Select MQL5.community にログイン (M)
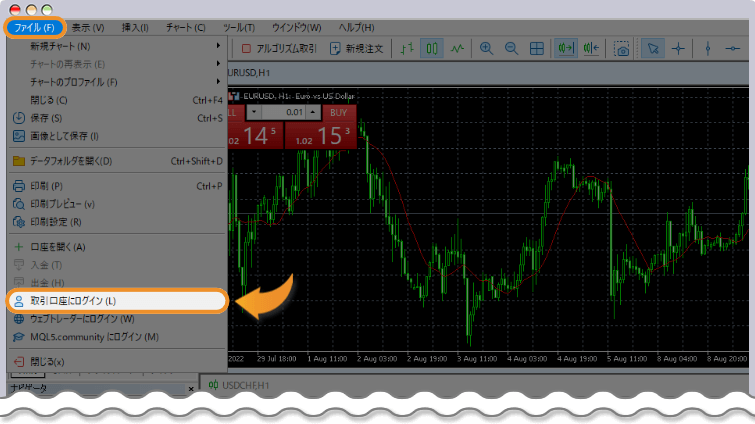 pyautogui.click(x=94, y=337)
